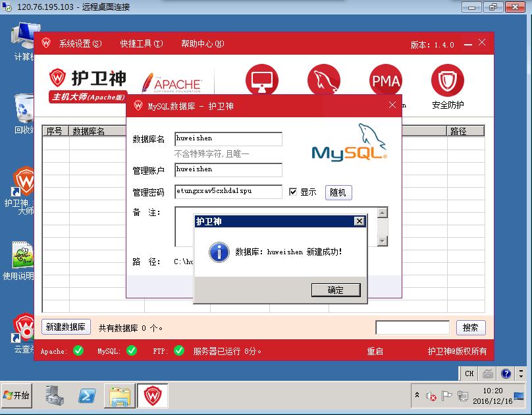
Task: Click the 数据库名 column header
Action: click(97, 131)
